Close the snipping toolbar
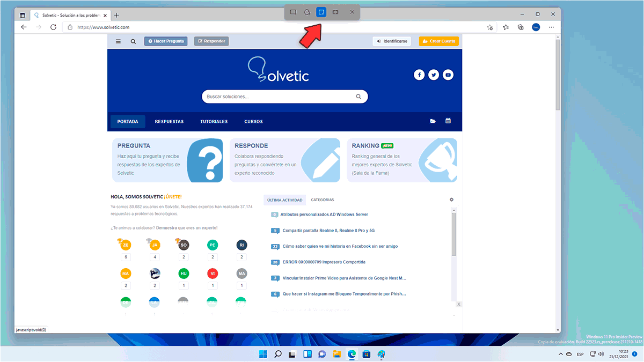 (352, 12)
